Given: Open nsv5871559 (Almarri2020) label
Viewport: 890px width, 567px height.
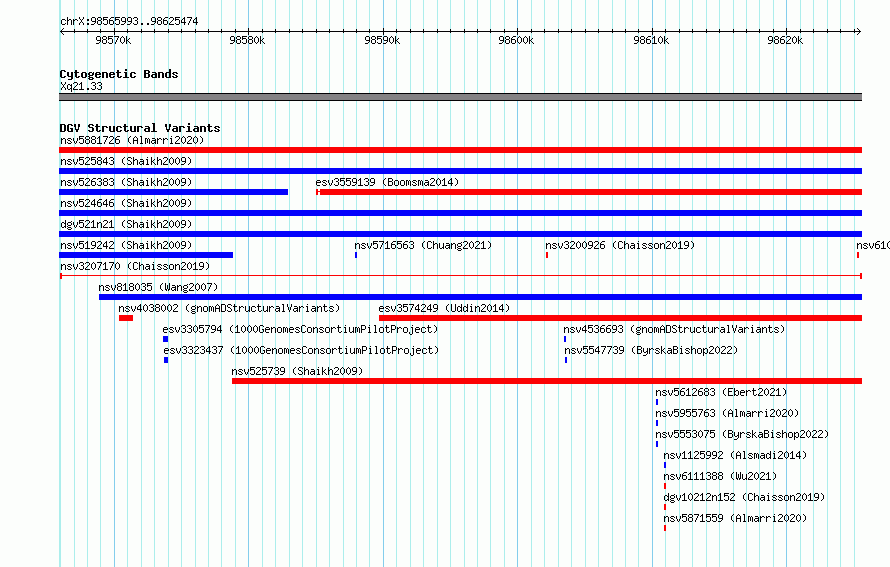Looking at the screenshot, I should (x=735, y=518).
